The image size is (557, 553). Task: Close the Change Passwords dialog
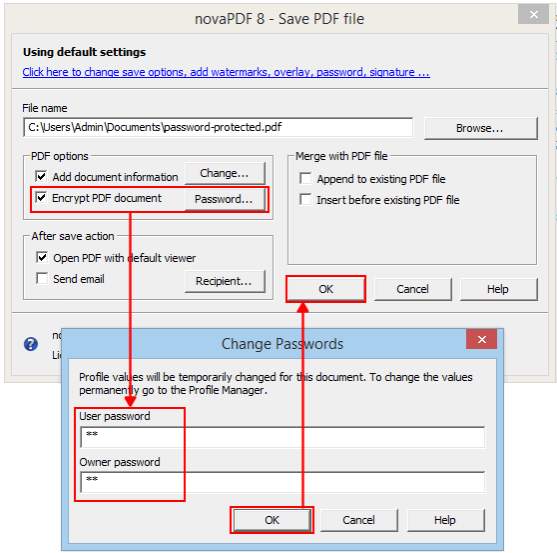click(482, 340)
